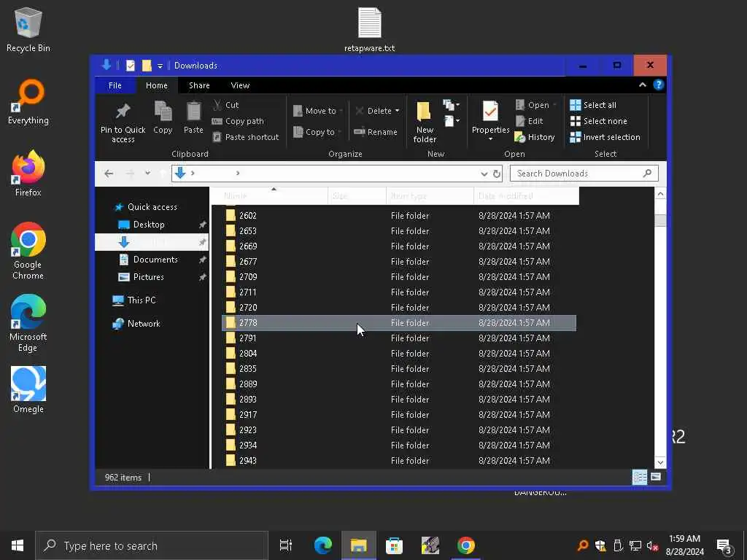The image size is (747, 560).
Task: Open the New item dropdown icon
Action: pos(451,105)
